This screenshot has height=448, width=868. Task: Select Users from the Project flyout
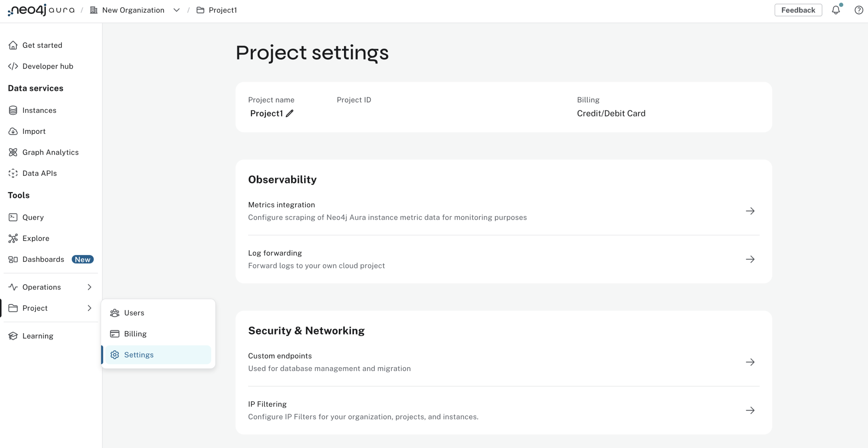(134, 313)
